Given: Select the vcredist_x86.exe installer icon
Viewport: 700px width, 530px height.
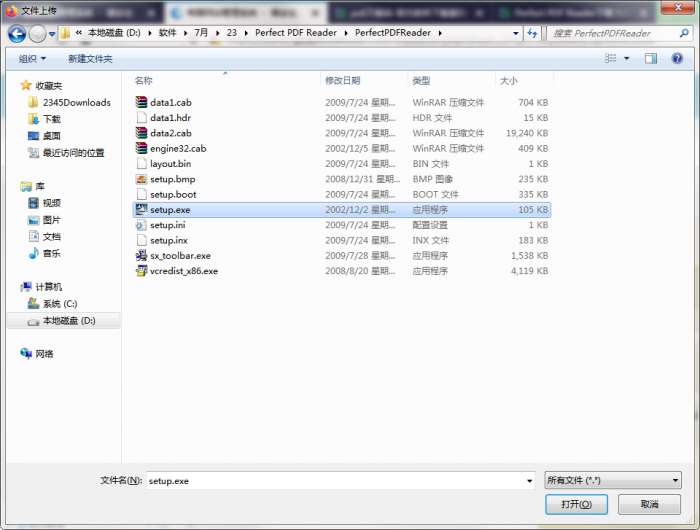Looking at the screenshot, I should 142,271.
